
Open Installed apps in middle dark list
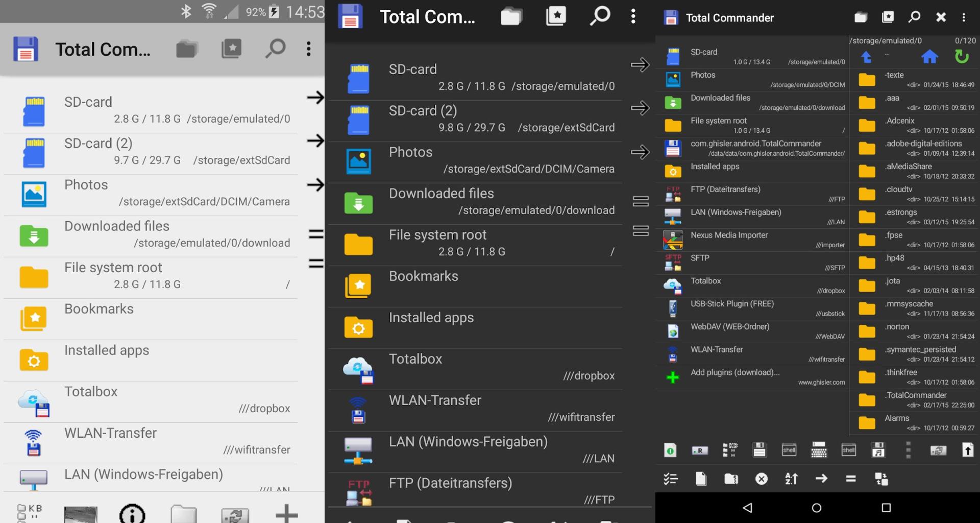[475, 327]
